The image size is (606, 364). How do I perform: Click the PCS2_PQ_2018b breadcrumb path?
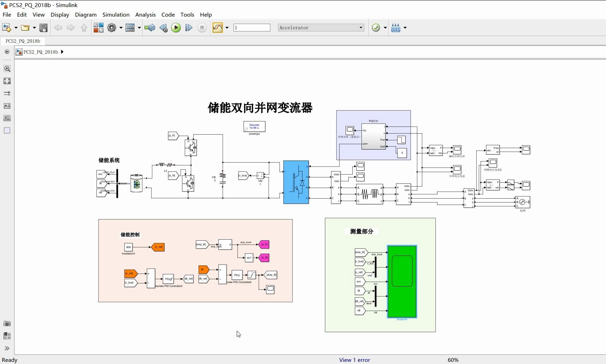[x=41, y=52]
